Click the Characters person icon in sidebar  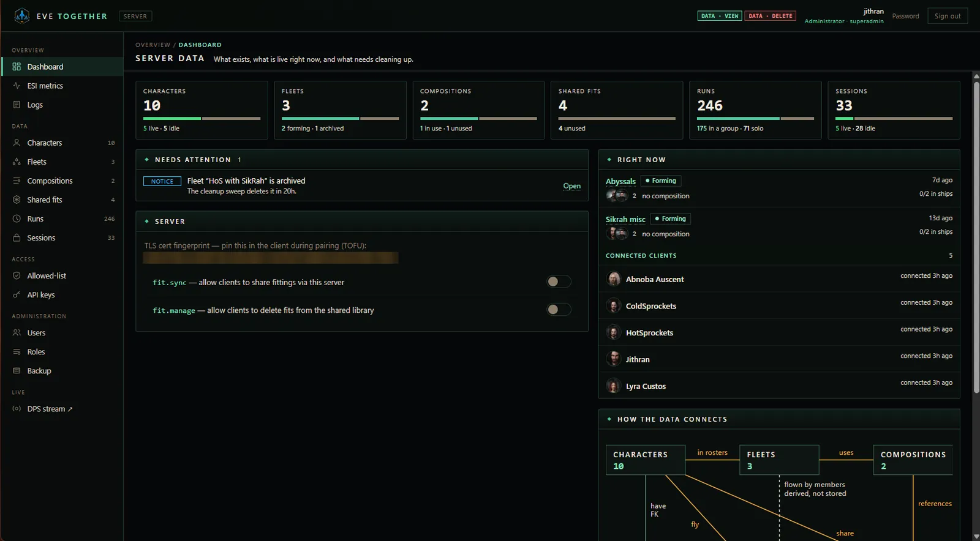click(17, 143)
